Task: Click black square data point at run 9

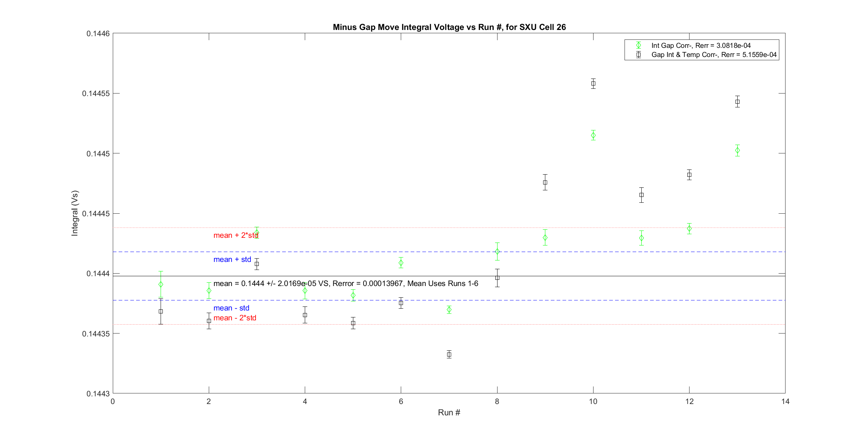Action: click(545, 182)
